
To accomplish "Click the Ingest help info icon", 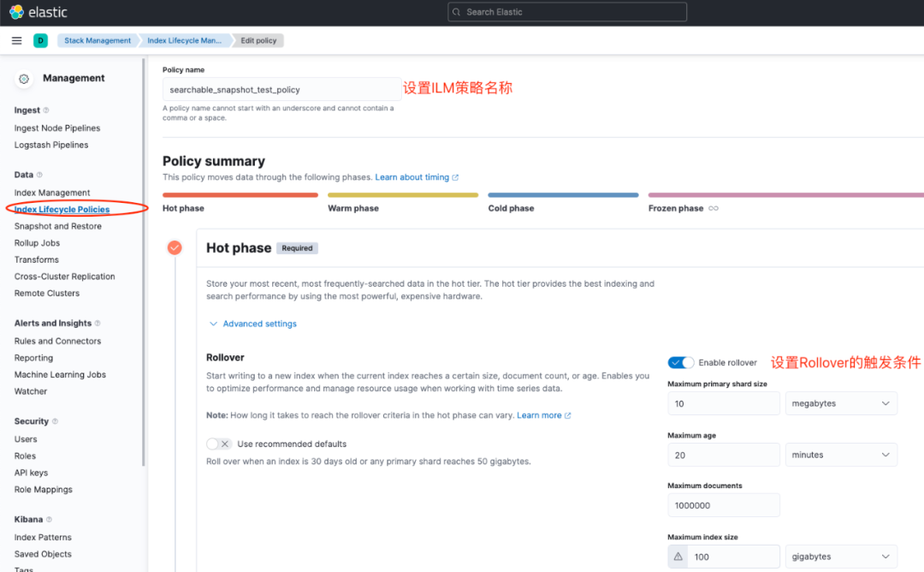I will (x=46, y=110).
